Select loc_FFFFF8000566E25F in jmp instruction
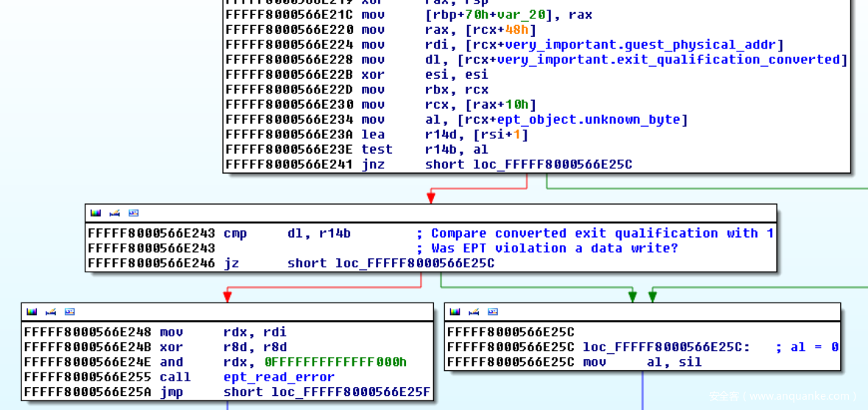Image resolution: width=868 pixels, height=410 pixels. point(351,392)
